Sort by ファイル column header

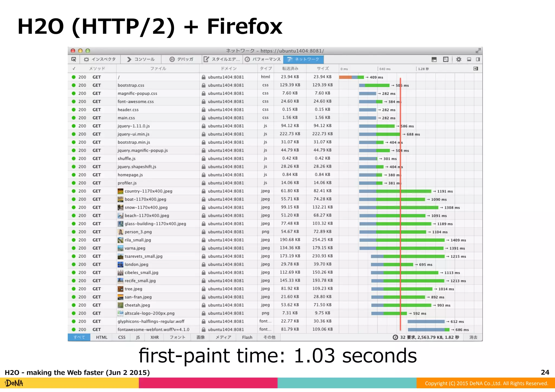click(x=158, y=69)
